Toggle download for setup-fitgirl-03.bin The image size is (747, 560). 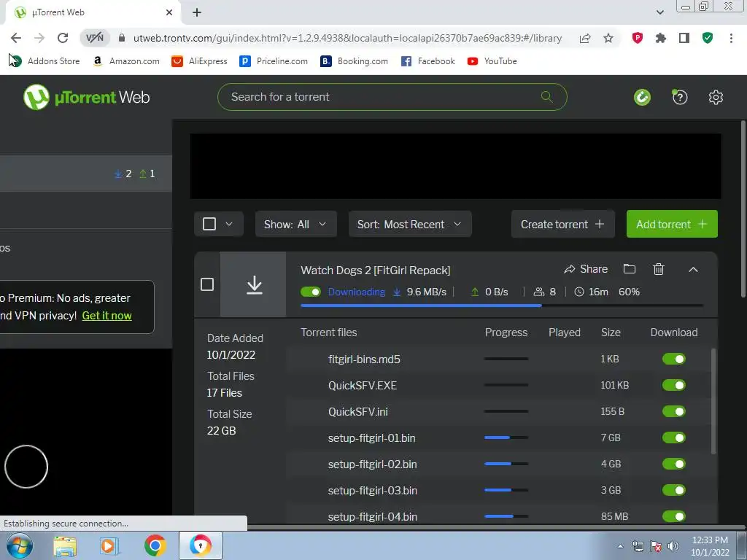673,490
